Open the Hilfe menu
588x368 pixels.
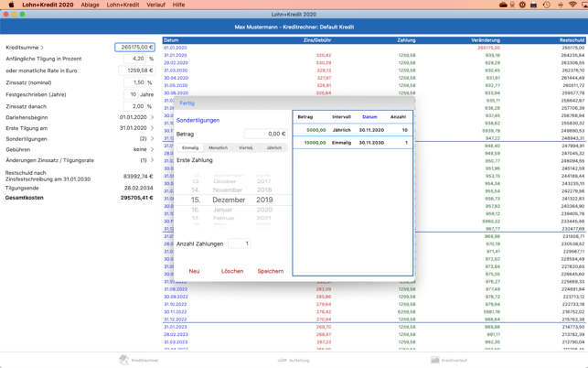pyautogui.click(x=178, y=5)
